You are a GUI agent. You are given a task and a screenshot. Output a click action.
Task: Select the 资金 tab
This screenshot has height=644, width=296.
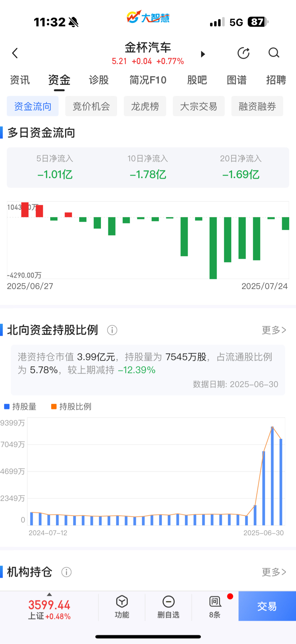pyautogui.click(x=59, y=80)
